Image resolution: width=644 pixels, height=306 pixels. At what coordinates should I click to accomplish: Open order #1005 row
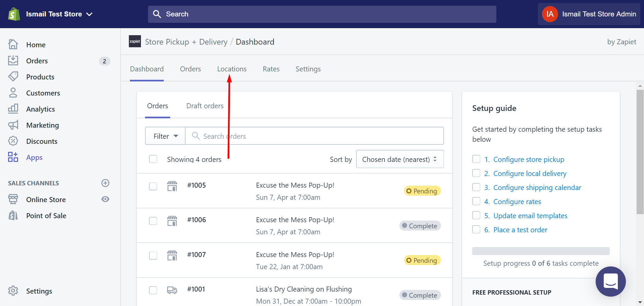click(294, 191)
